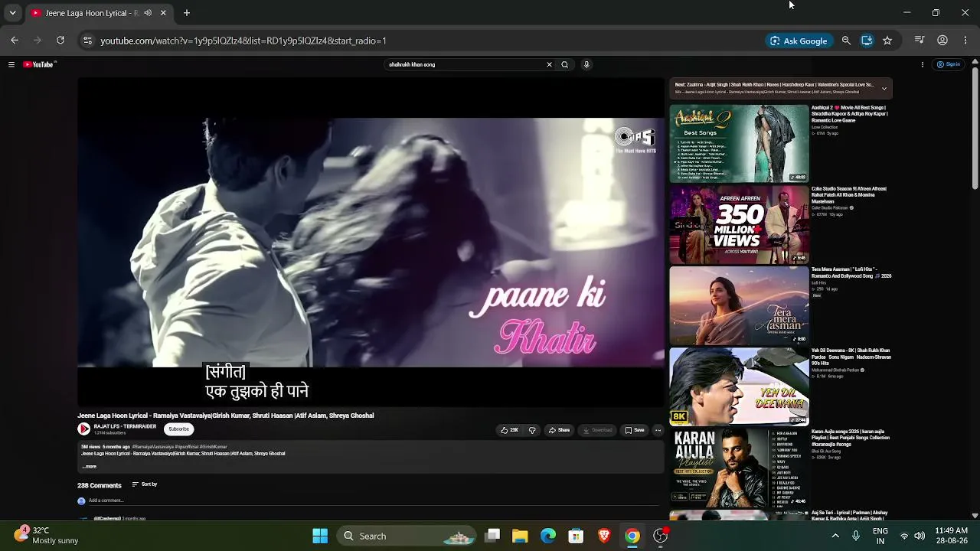
Task: Share the Jeene Laga Hoon video
Action: pyautogui.click(x=560, y=430)
